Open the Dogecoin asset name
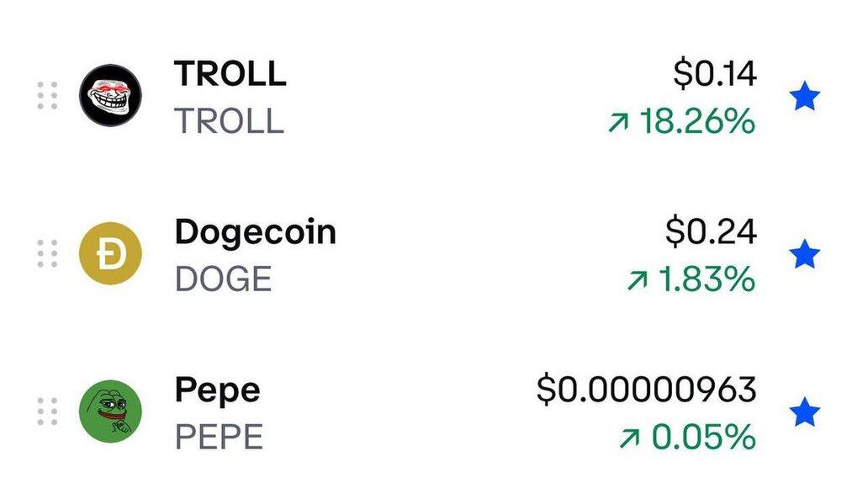The height and width of the screenshot is (499, 868). pos(255,232)
